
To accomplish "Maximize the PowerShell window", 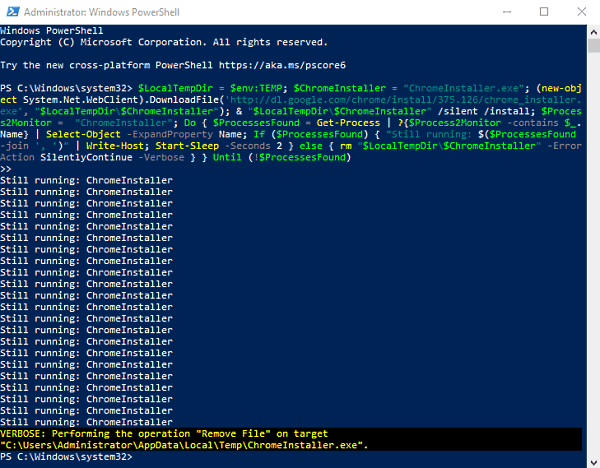I will 544,12.
